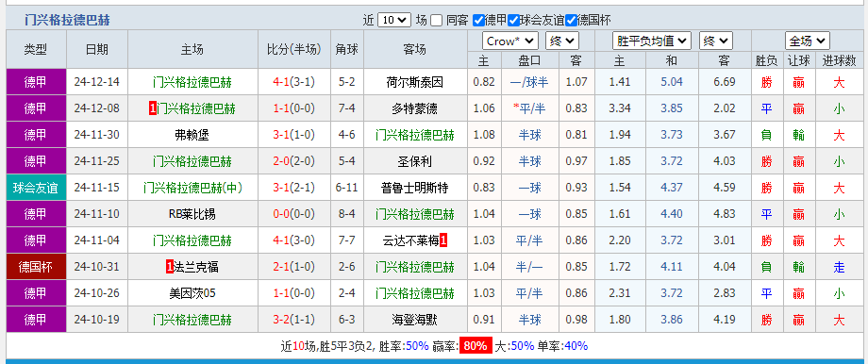Viewport: 868px width, 364px height.
Task: Click the 让球 column header
Action: click(x=798, y=60)
